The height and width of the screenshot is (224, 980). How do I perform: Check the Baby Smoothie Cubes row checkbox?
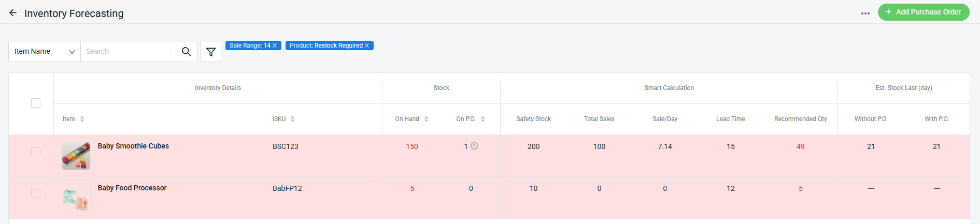pos(36,152)
